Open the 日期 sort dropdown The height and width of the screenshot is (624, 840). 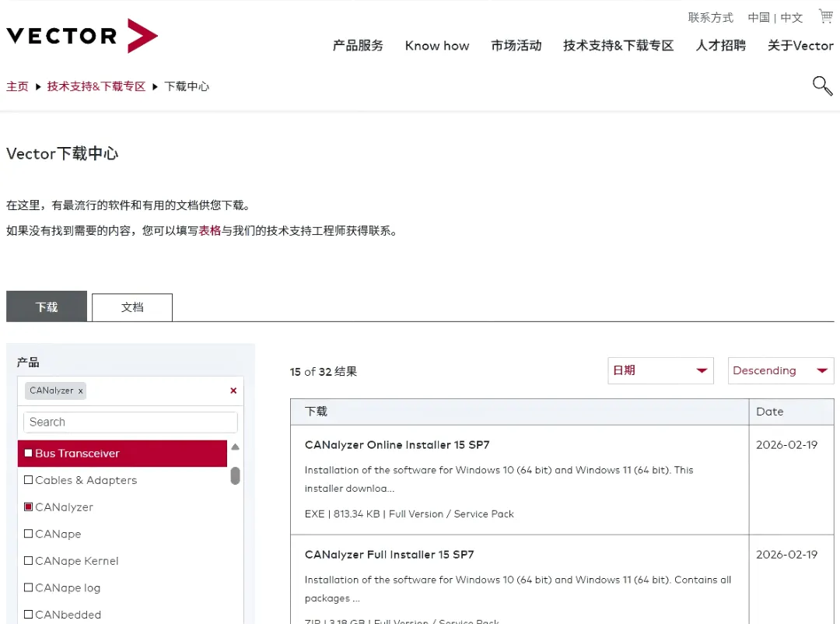pos(660,370)
